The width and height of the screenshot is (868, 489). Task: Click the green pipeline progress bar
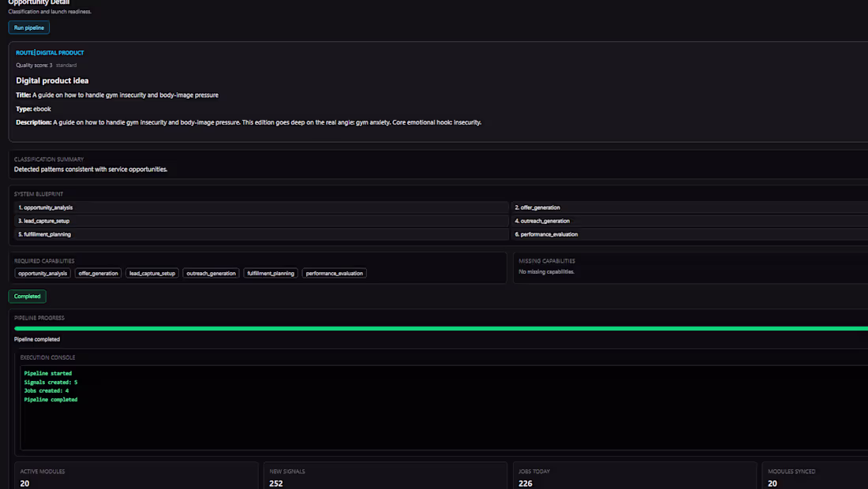click(x=441, y=329)
